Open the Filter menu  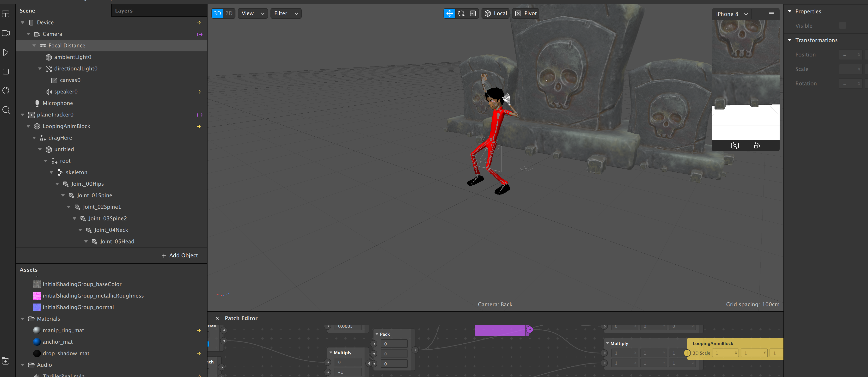click(286, 13)
